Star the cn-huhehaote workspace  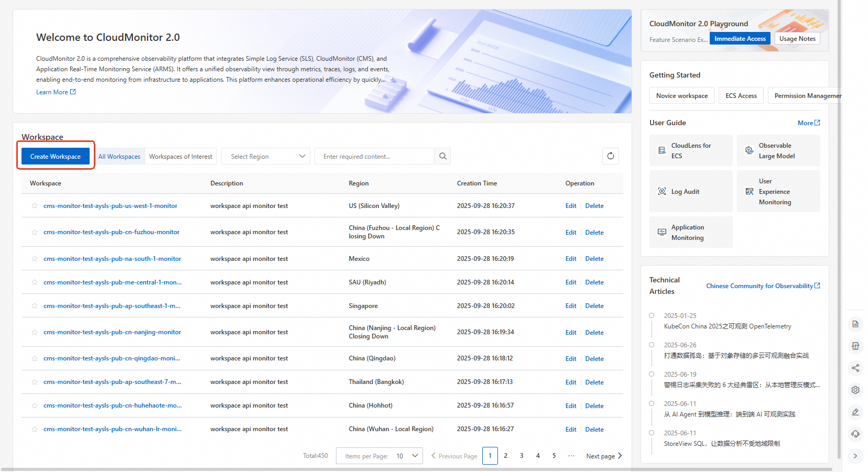35,405
